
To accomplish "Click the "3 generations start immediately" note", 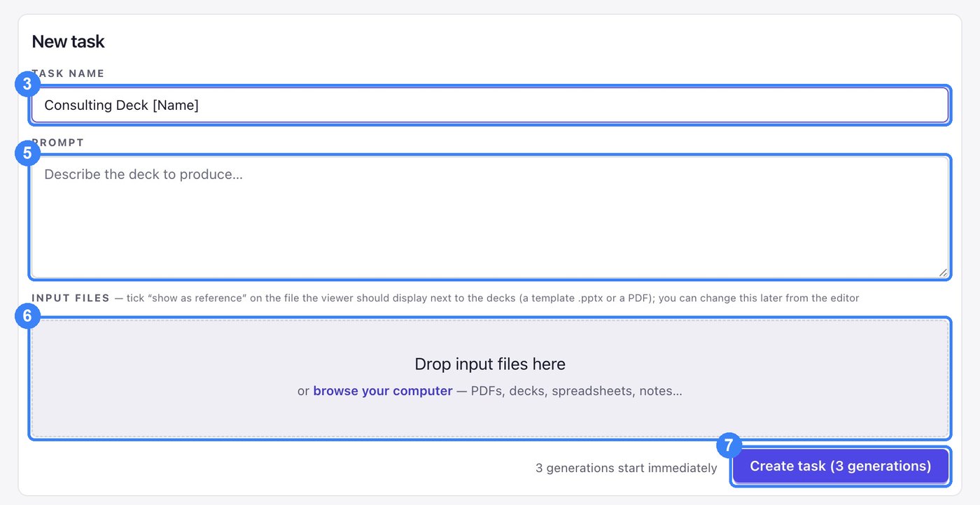I will [626, 468].
